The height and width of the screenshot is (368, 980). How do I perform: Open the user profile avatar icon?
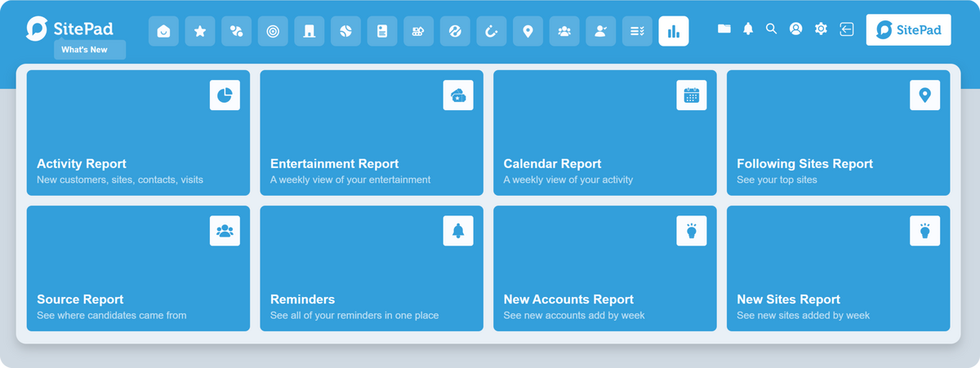[795, 29]
